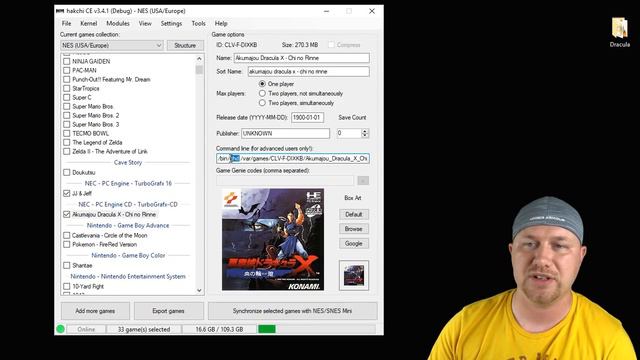Click the Export games button
Viewport: 640px width, 360px height.
pos(168,311)
